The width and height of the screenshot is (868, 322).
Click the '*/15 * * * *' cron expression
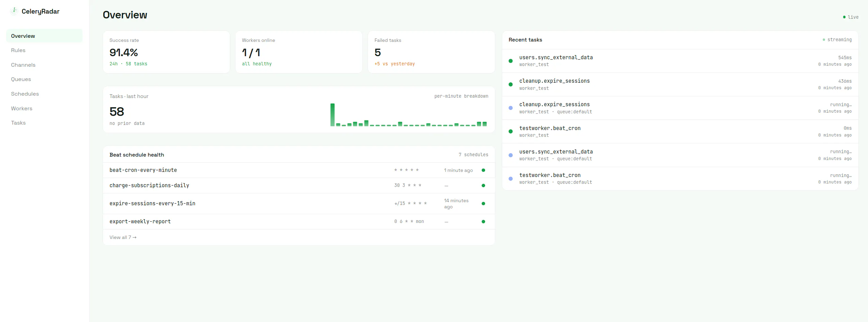pos(410,204)
